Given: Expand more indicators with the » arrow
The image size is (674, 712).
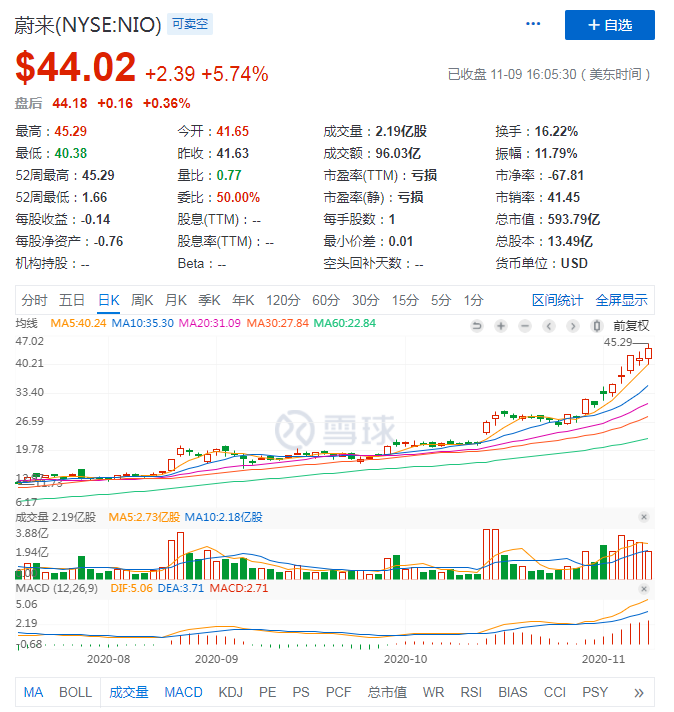Looking at the screenshot, I should (639, 692).
